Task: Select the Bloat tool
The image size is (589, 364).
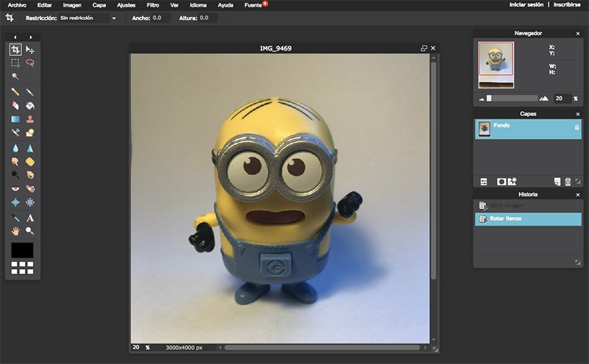Action: point(15,202)
